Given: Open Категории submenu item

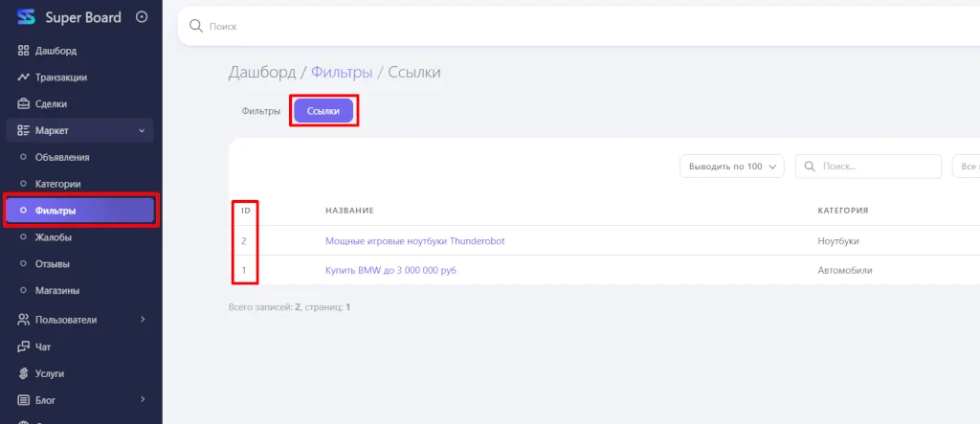Looking at the screenshot, I should (57, 184).
